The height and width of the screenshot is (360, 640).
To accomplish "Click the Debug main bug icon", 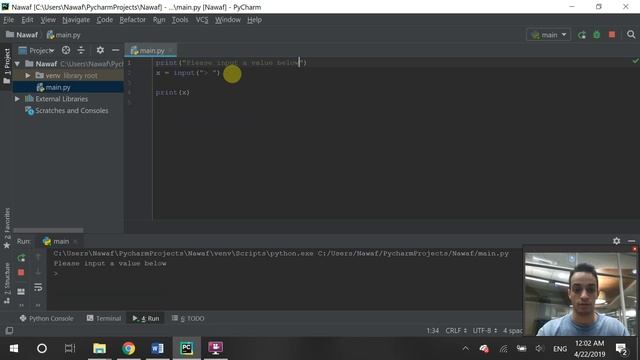I will click(597, 35).
